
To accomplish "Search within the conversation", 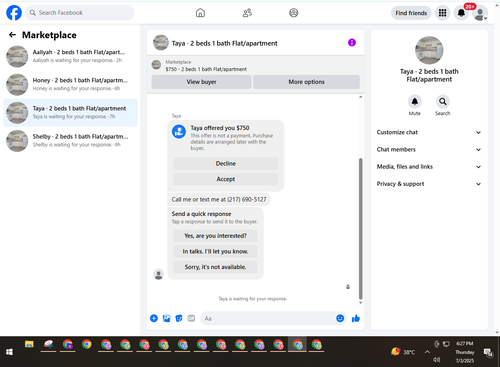I will point(443,101).
